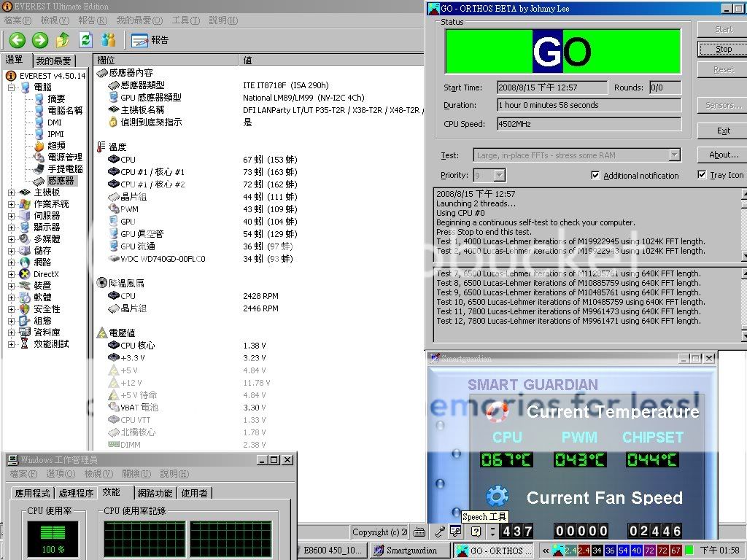The image size is (747, 560).
Task: Expand the 主機板 tree node
Action: [12, 192]
